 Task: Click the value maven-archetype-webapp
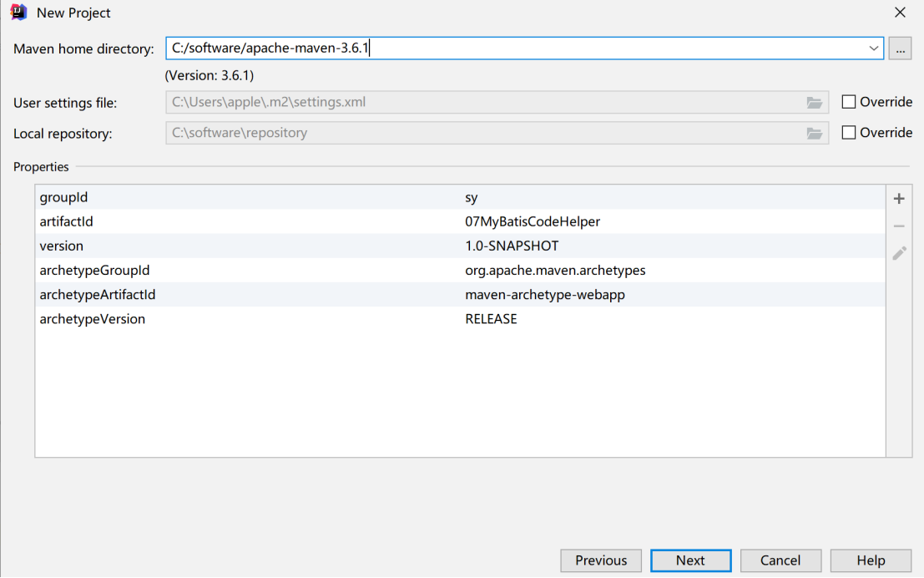point(545,294)
